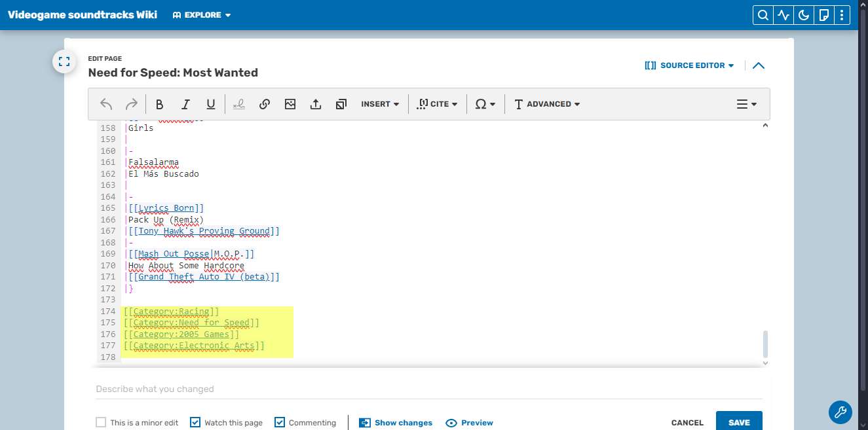Click '[[Category:Racing]]' line
The image size is (868, 430).
[171, 312]
